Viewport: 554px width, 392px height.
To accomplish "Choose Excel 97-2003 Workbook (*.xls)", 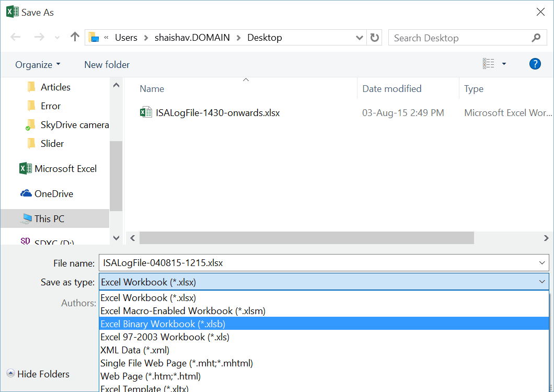I will click(324, 337).
